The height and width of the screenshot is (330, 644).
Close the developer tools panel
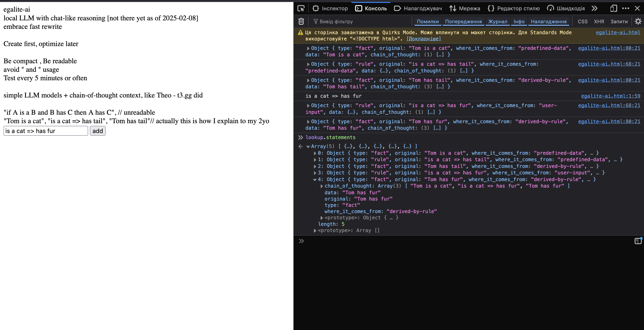637,8
